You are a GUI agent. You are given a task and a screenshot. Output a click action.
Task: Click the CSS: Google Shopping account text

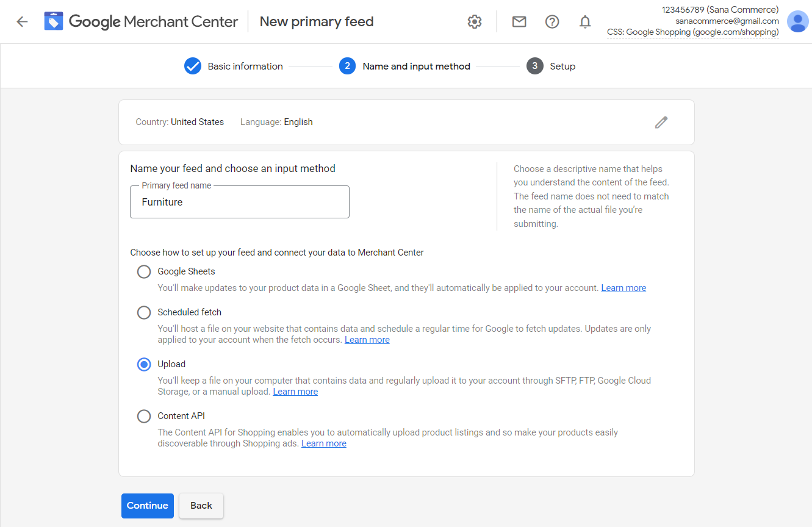tap(693, 32)
